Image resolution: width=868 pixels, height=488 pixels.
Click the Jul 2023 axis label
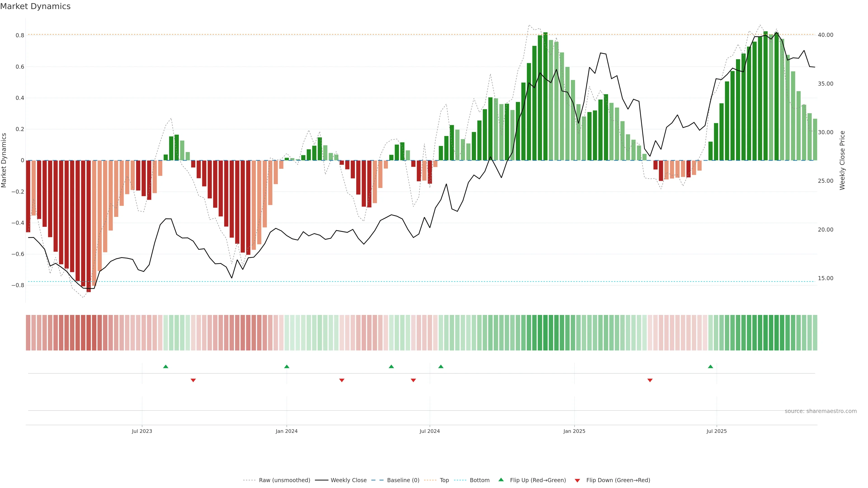tap(142, 431)
